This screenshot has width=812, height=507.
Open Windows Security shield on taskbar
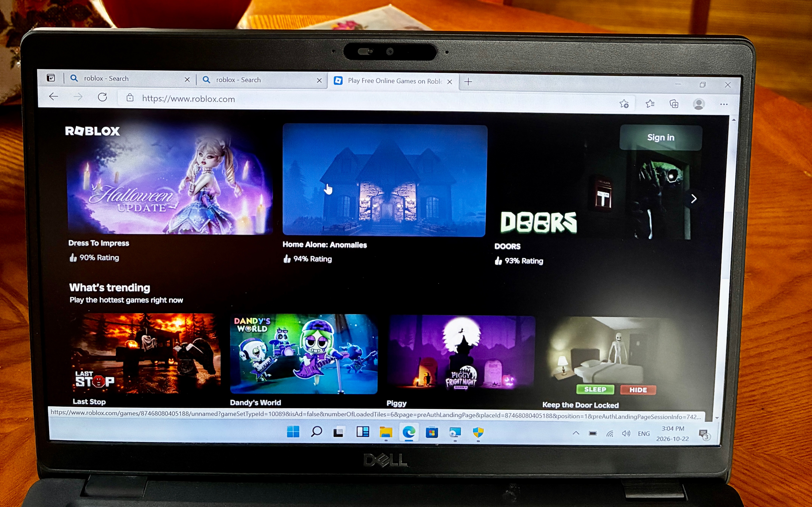click(x=478, y=433)
